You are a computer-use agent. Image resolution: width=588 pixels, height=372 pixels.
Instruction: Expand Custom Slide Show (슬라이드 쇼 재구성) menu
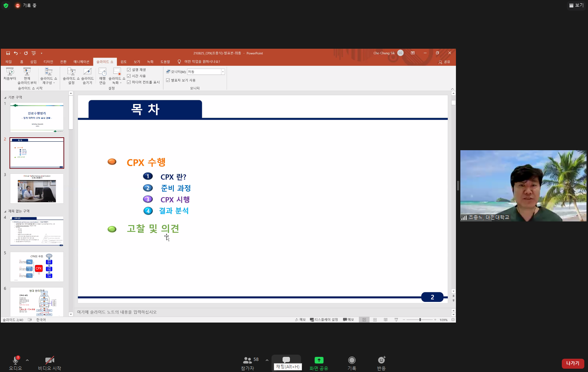coord(49,76)
